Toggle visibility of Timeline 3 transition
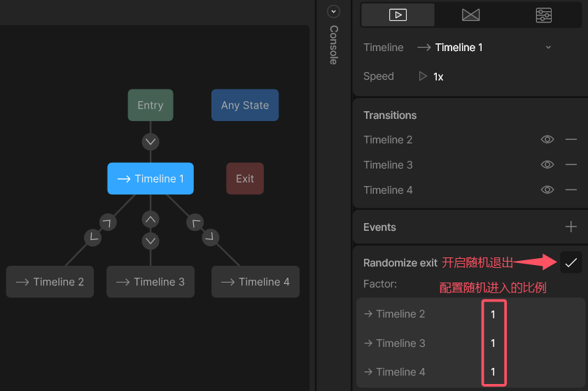 [x=547, y=164]
